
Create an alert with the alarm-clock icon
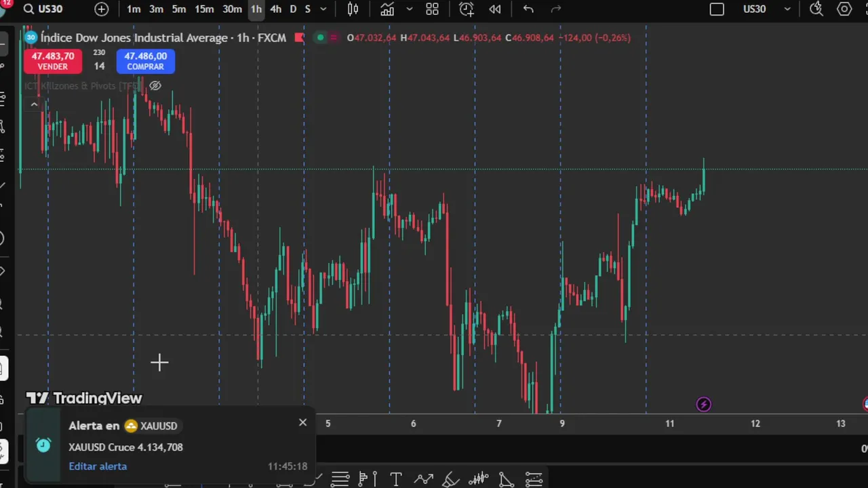[467, 9]
